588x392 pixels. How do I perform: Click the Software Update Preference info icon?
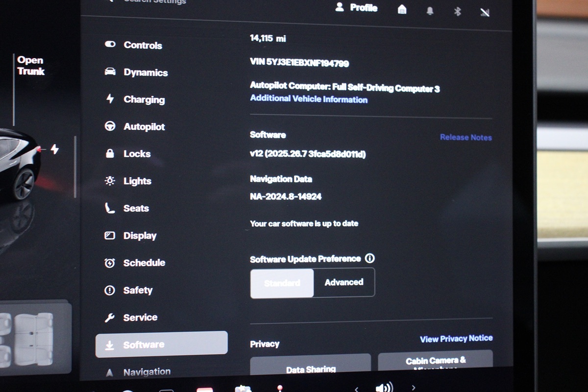point(370,258)
